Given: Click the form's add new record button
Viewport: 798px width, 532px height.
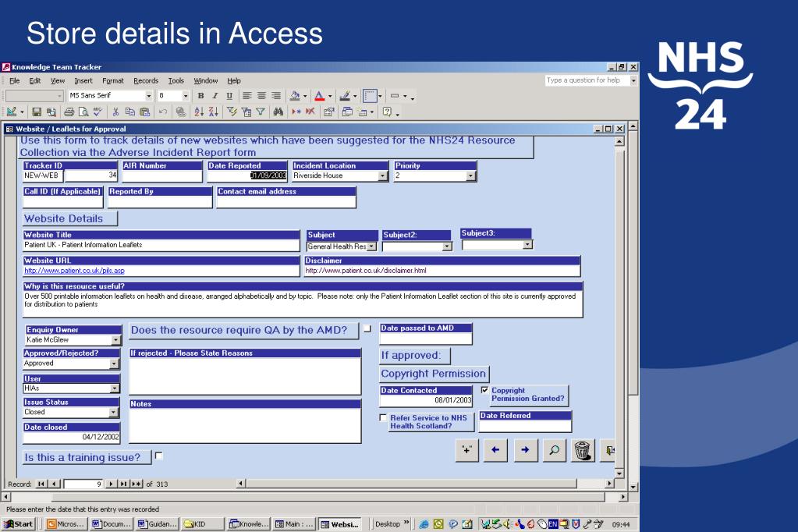Looking at the screenshot, I should click(466, 450).
